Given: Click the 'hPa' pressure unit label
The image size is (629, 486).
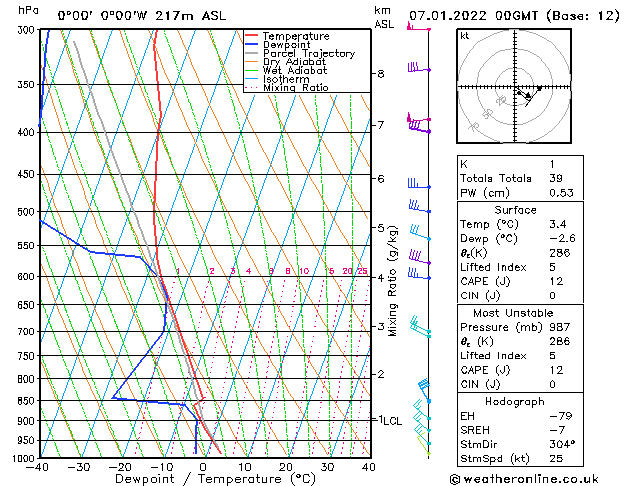Looking at the screenshot, I should 28,11.
